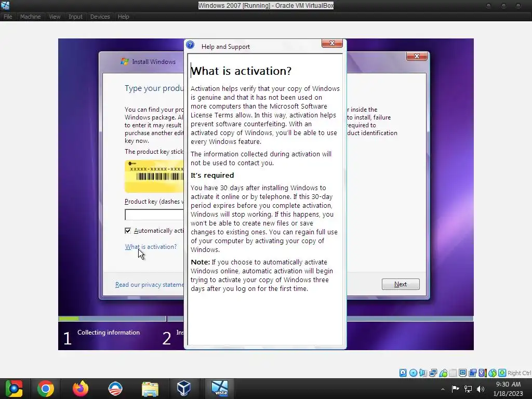Click the What is activation? link
532x399 pixels.
point(151,247)
